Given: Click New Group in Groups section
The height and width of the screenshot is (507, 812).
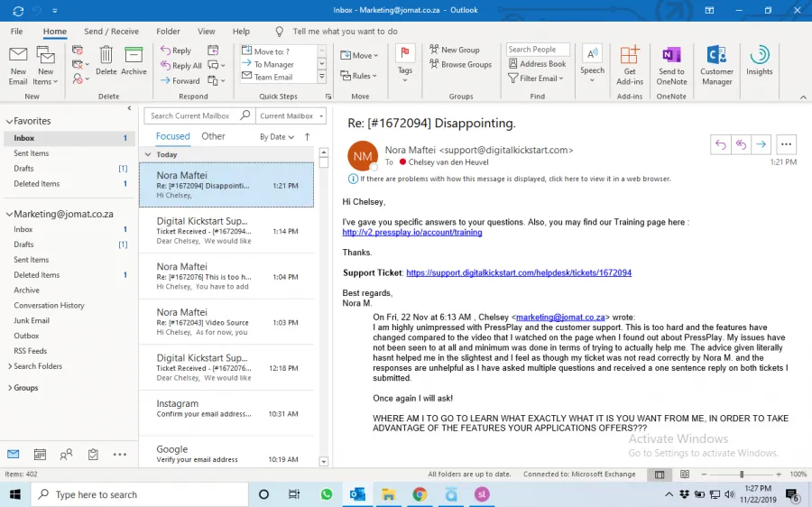Looking at the screenshot, I should click(x=454, y=50).
